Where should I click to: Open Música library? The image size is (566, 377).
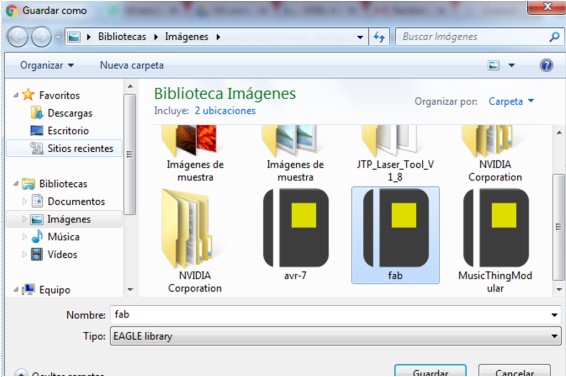point(64,237)
